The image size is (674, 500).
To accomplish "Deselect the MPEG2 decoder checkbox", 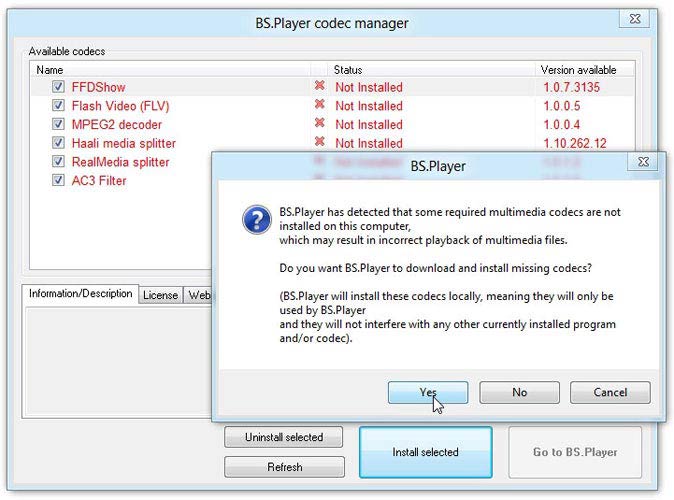I will pos(58,125).
